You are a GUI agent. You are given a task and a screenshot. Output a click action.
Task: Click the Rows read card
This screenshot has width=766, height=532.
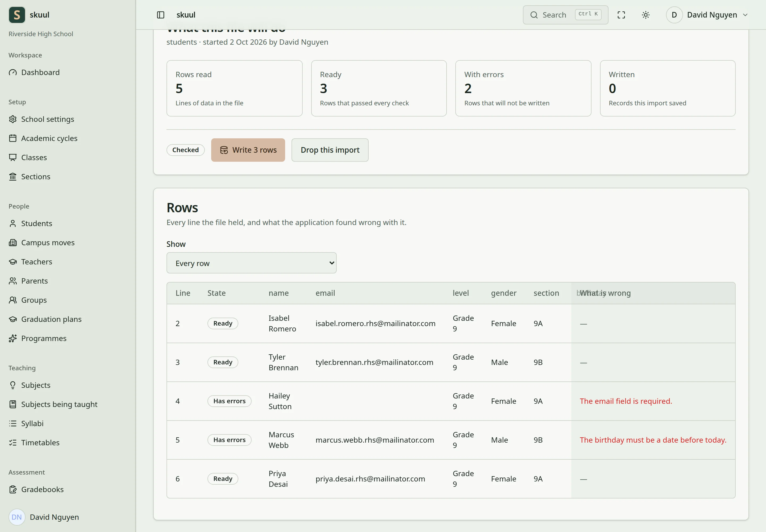[x=234, y=88]
